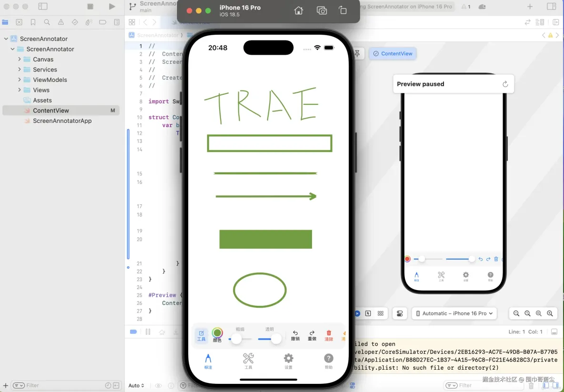
Task: Click the blue ContentView preview pill button
Action: (x=393, y=53)
